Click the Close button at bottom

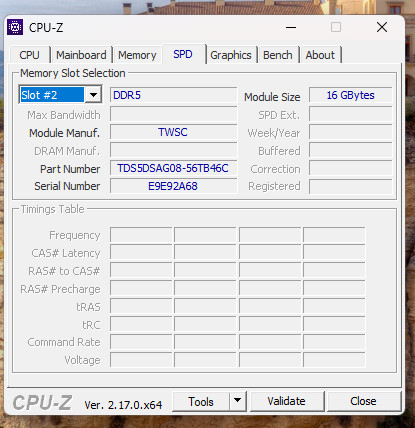pyautogui.click(x=363, y=401)
